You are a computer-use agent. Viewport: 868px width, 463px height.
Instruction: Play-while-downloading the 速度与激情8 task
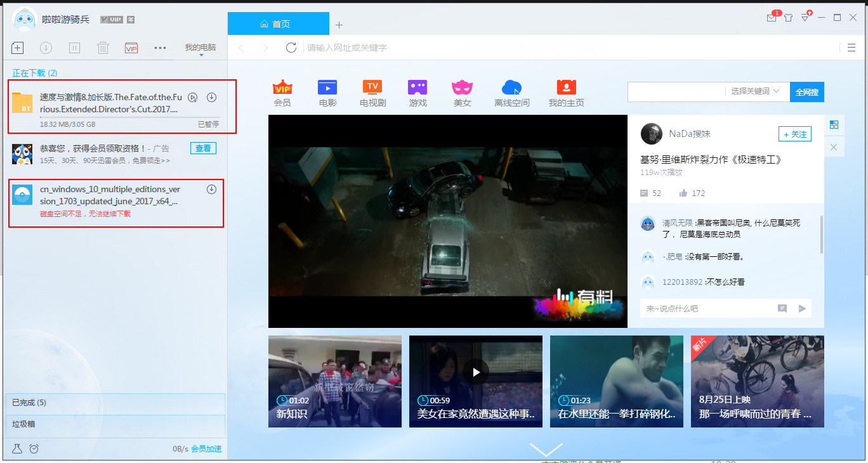(x=194, y=97)
